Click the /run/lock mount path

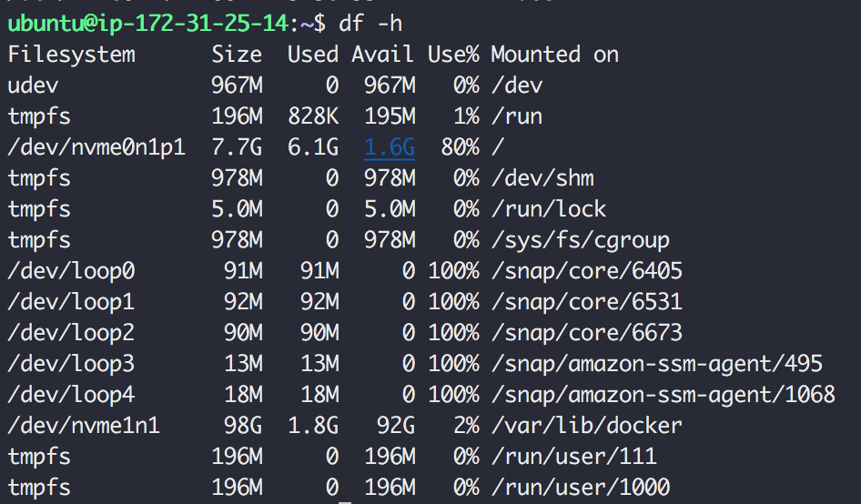tap(549, 209)
